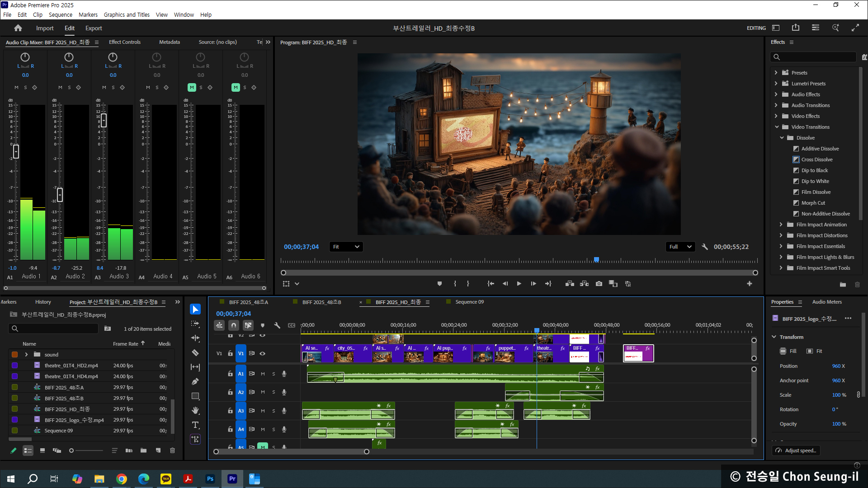Switch to BIFF 2025_48초B timeline tab
The image size is (868, 488).
(321, 302)
